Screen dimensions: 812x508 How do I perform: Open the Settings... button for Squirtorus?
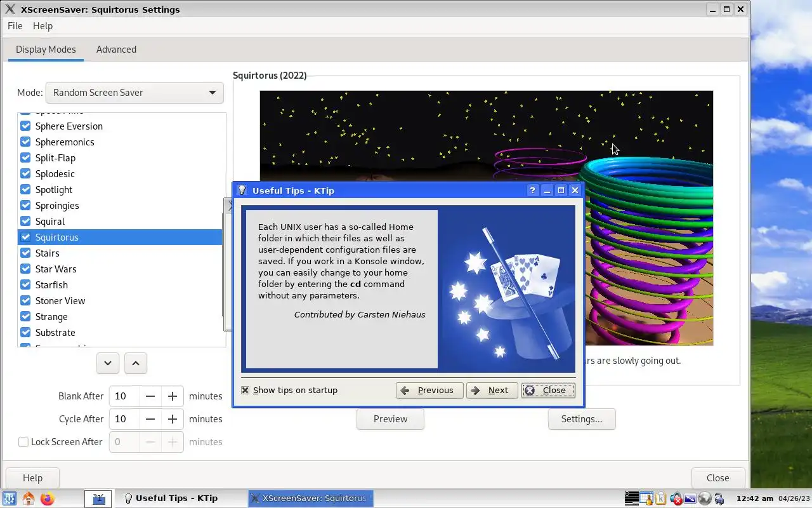[582, 419]
